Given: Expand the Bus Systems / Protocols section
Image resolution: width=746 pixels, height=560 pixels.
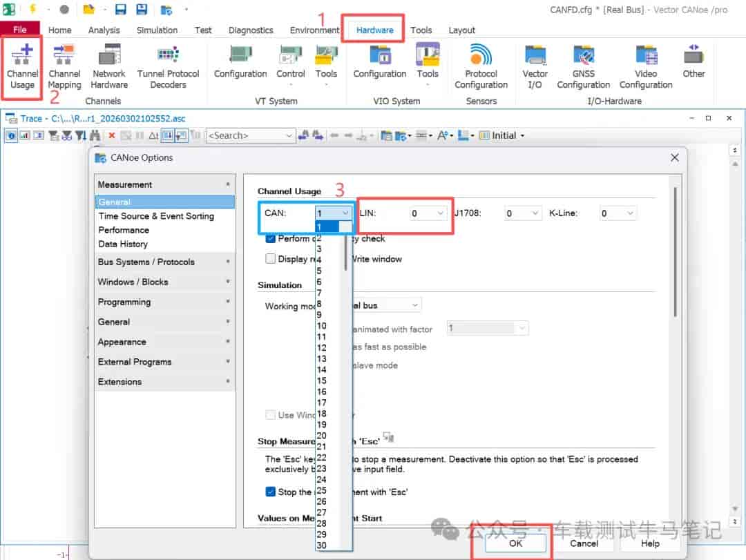Looking at the screenshot, I should click(164, 262).
